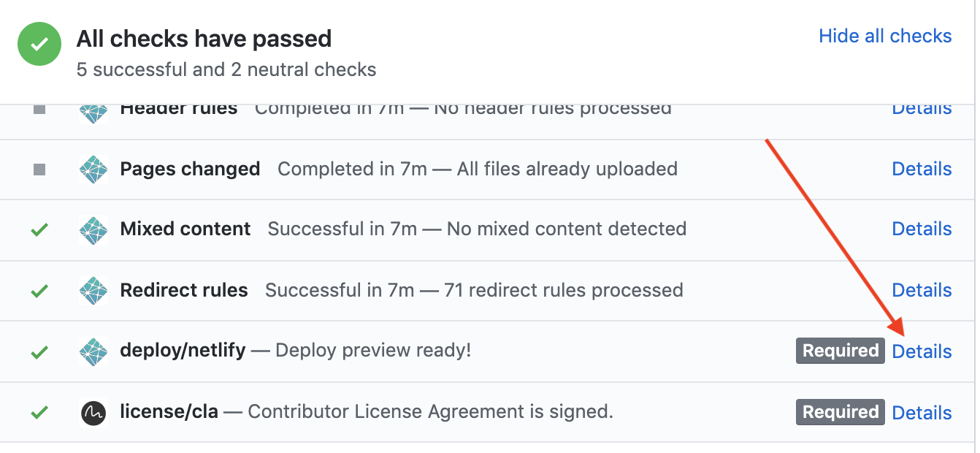Click the green checkmark for Redirect rules
This screenshot has height=453, width=980.
[x=39, y=291]
